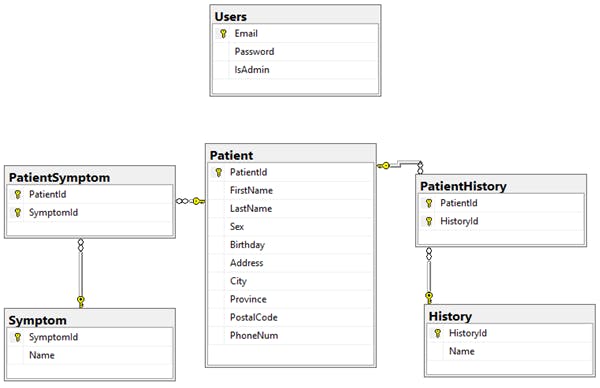
Task: Click the Birthday column row
Action: [x=290, y=245]
